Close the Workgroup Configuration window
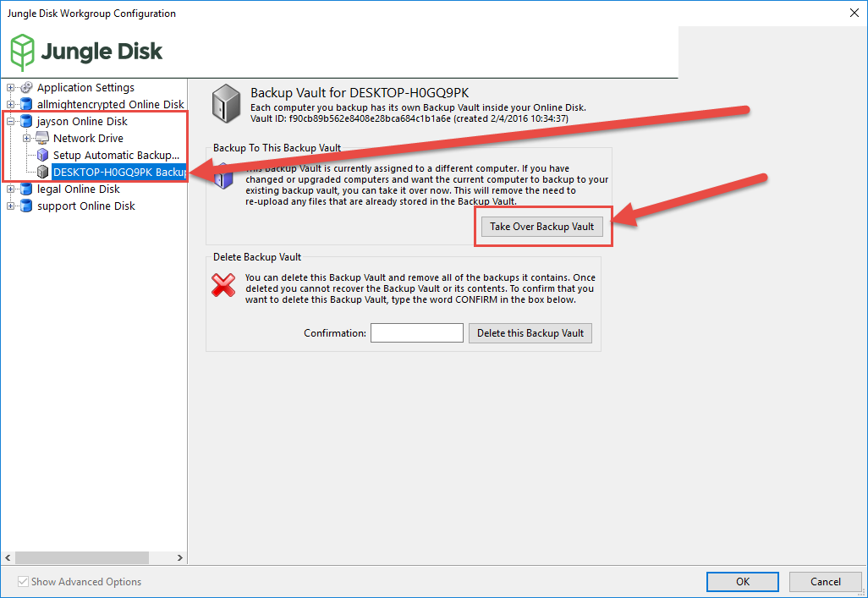This screenshot has height=598, width=868. pyautogui.click(x=854, y=13)
